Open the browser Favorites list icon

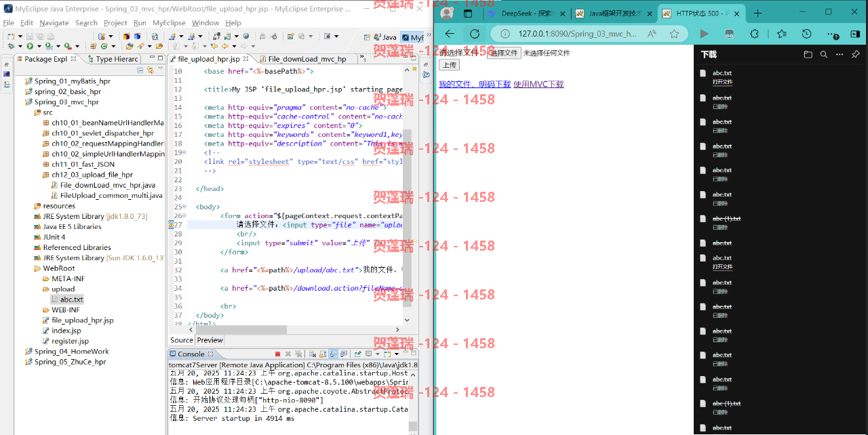(781, 33)
